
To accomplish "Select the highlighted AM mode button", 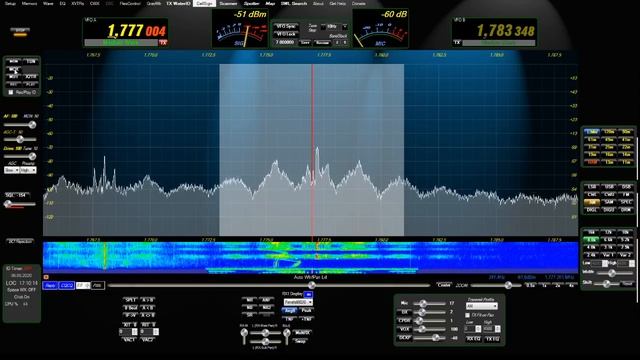I will pyautogui.click(x=591, y=202).
